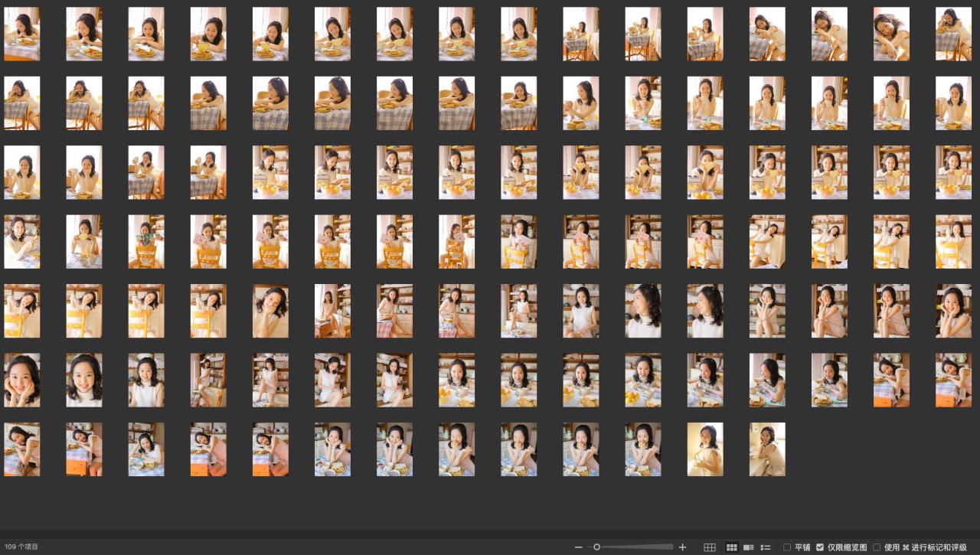Select the first thumbnail in the bottom row
The image size is (980, 555).
[22, 449]
